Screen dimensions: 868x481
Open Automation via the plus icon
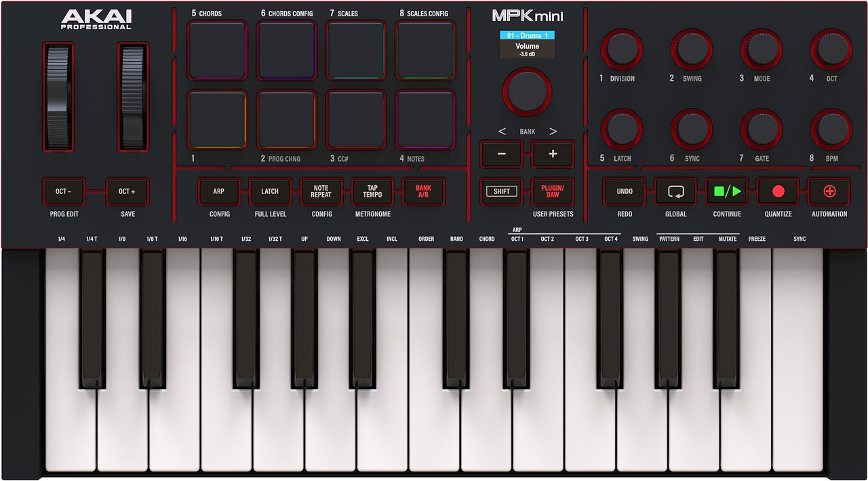pos(829,191)
